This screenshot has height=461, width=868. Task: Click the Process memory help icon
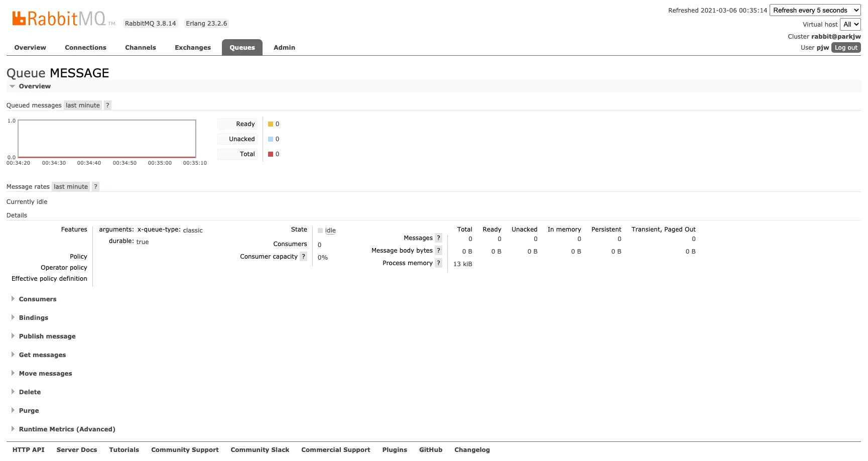click(x=438, y=263)
